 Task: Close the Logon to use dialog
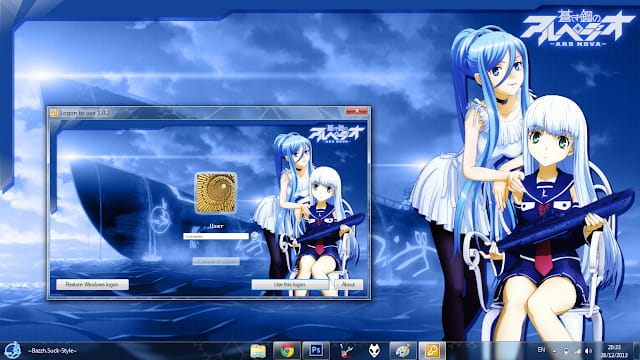[x=356, y=111]
